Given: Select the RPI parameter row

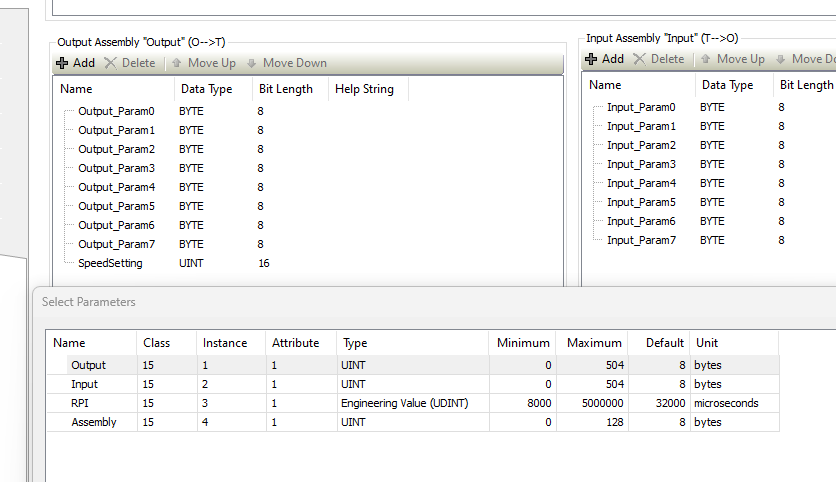Looking at the screenshot, I should [x=81, y=403].
